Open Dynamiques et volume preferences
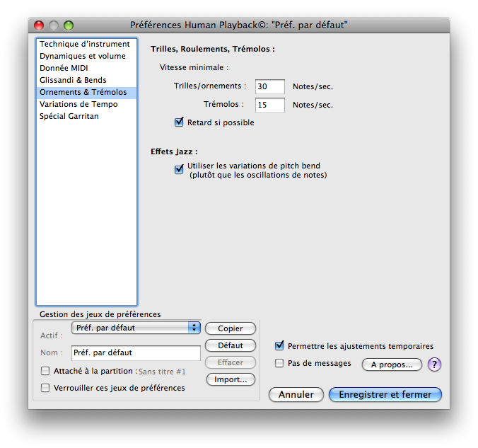Image resolution: width=478 pixels, height=448 pixels. 82,56
